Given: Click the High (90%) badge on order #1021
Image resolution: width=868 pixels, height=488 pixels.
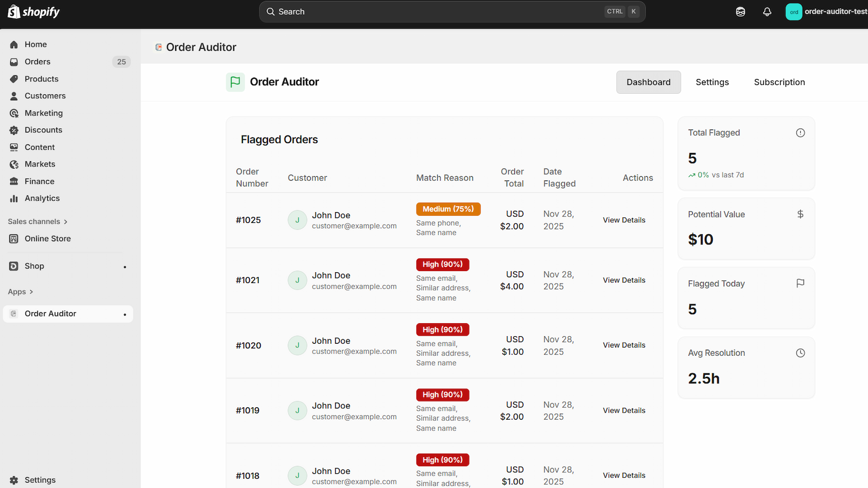Looking at the screenshot, I should pos(443,265).
